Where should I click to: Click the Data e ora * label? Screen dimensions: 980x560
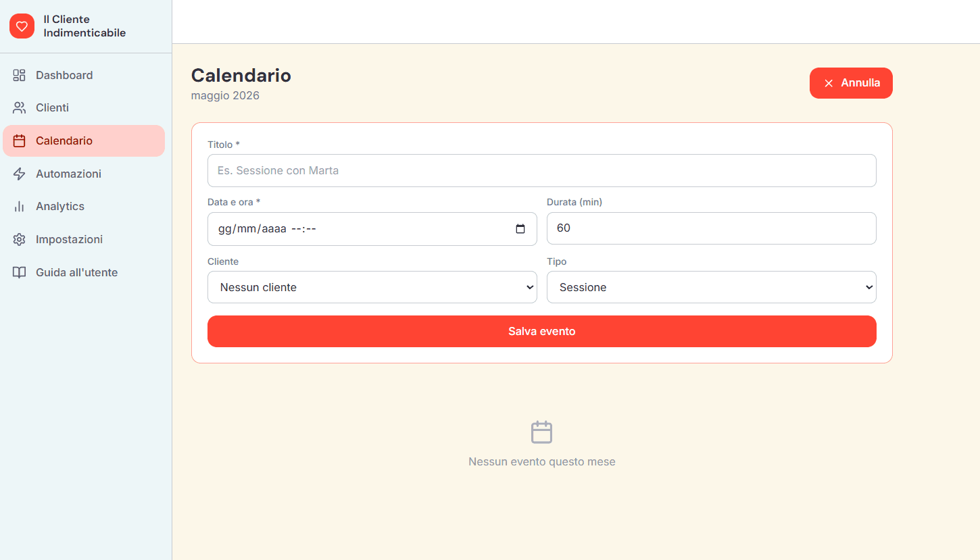pos(234,202)
